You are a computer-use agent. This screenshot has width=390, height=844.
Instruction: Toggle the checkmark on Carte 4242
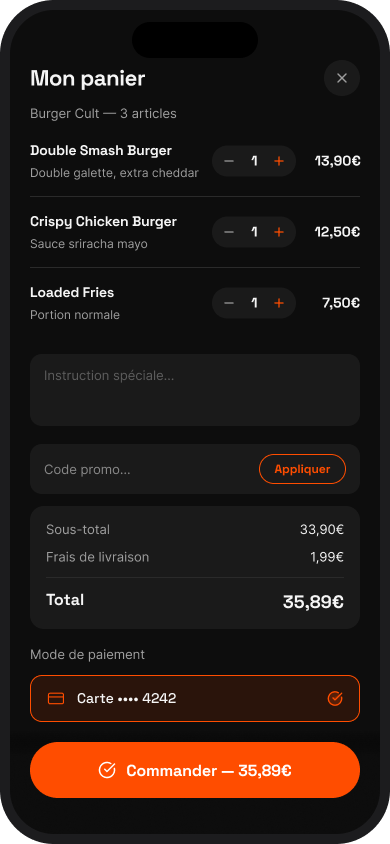(335, 699)
